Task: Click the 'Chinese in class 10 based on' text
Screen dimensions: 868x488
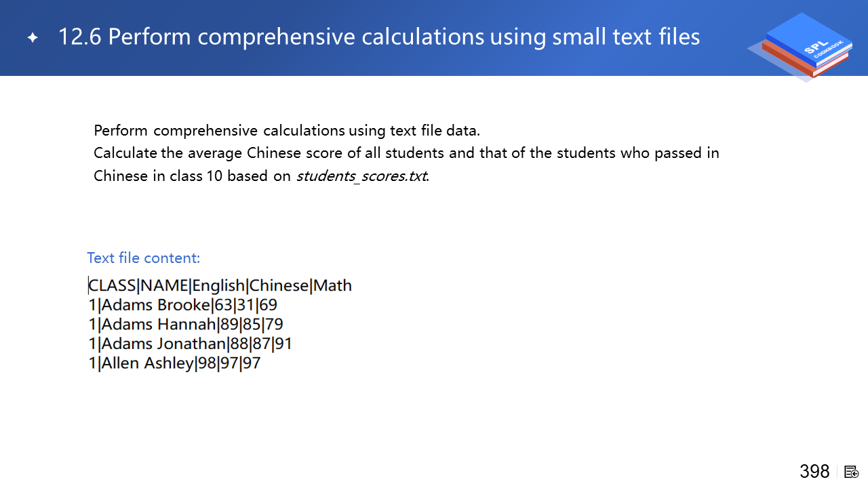Action: [x=193, y=176]
